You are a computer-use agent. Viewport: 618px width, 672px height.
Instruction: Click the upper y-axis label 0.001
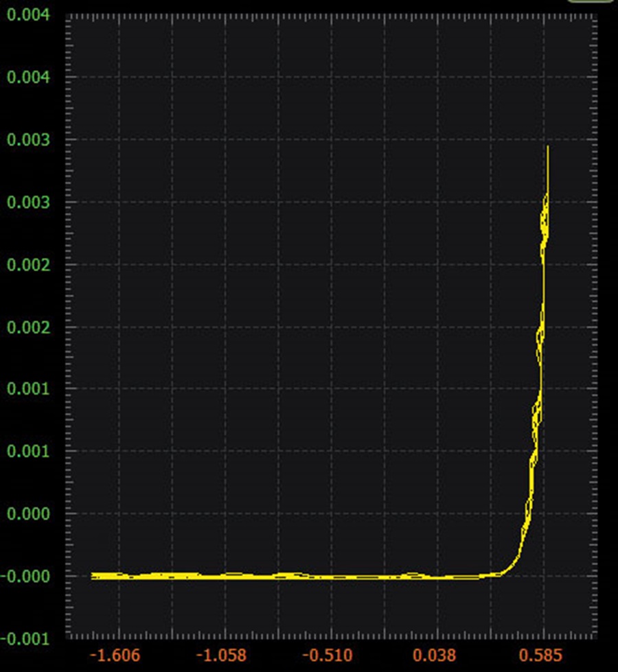[x=28, y=389]
